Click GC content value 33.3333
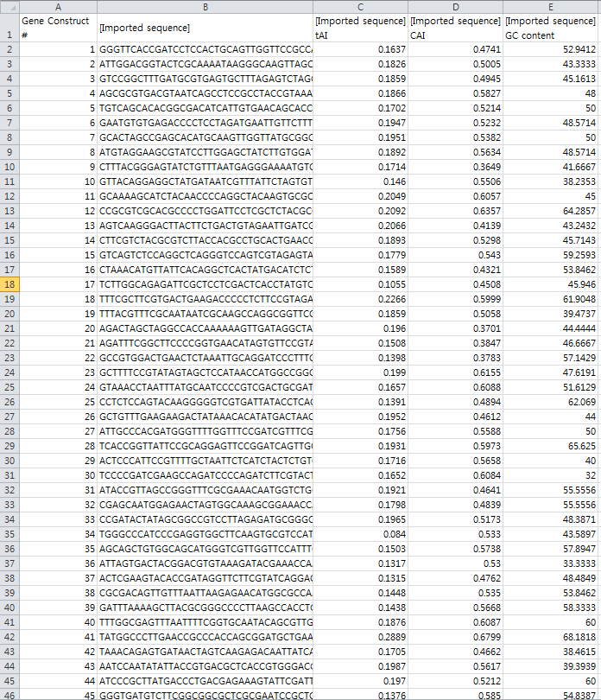Viewport: 601px width, 700px height. [x=551, y=563]
